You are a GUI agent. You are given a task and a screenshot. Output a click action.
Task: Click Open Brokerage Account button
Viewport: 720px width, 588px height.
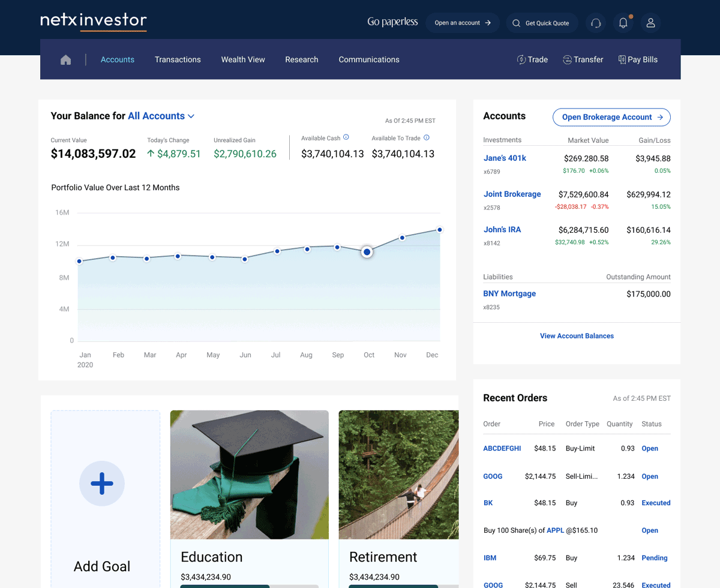coord(611,117)
